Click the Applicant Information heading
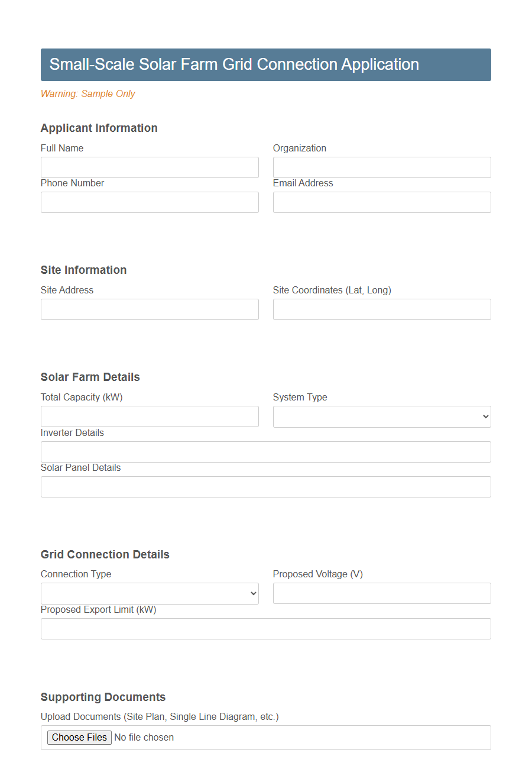Image resolution: width=532 pixels, height=769 pixels. (x=99, y=128)
